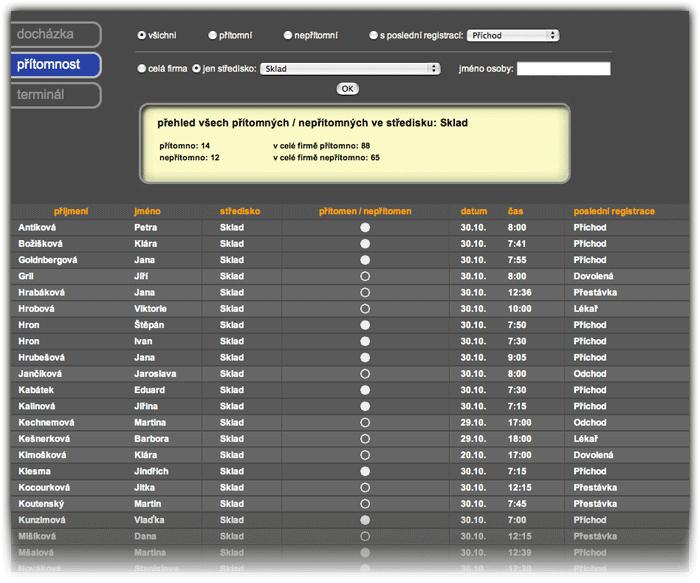Click presence dot for Eduard Kabátek
The width and height of the screenshot is (700, 583).
point(365,390)
